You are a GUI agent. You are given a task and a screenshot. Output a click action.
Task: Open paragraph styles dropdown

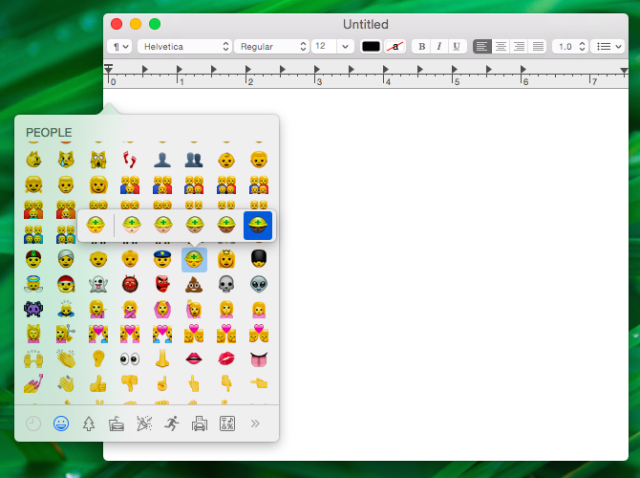pos(120,47)
